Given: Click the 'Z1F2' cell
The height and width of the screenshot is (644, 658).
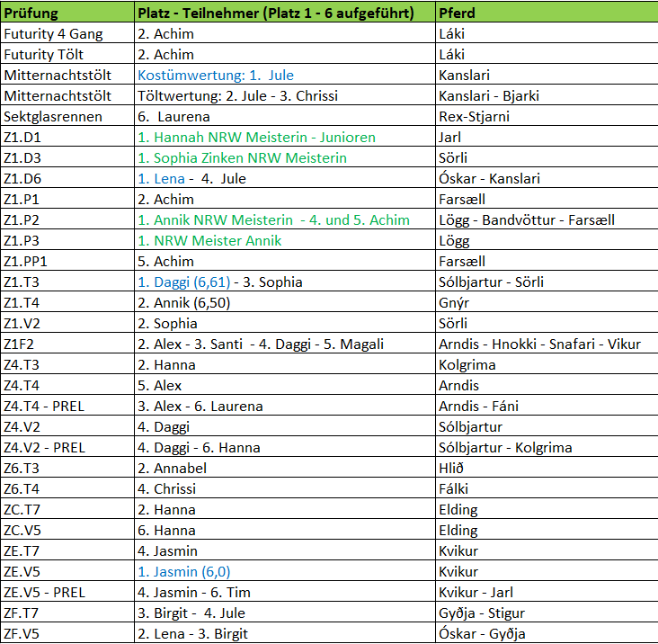Looking at the screenshot, I should pyautogui.click(x=67, y=343).
